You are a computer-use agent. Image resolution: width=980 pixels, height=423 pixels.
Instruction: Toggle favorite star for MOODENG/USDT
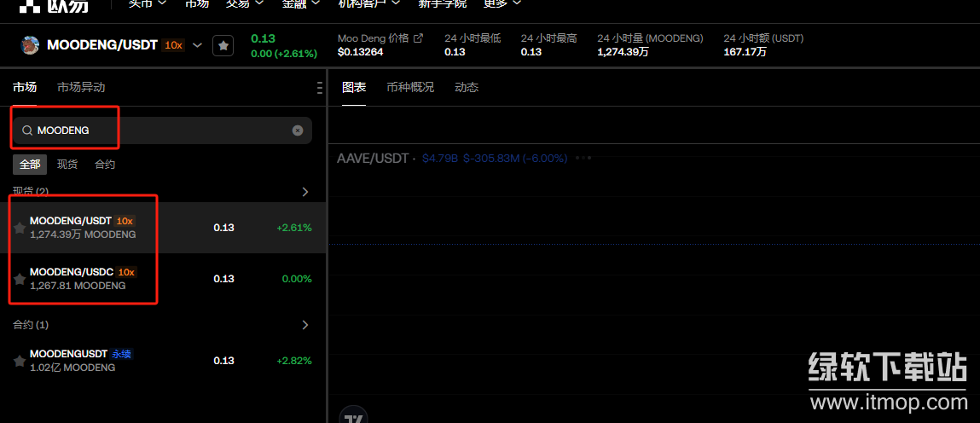point(20,228)
